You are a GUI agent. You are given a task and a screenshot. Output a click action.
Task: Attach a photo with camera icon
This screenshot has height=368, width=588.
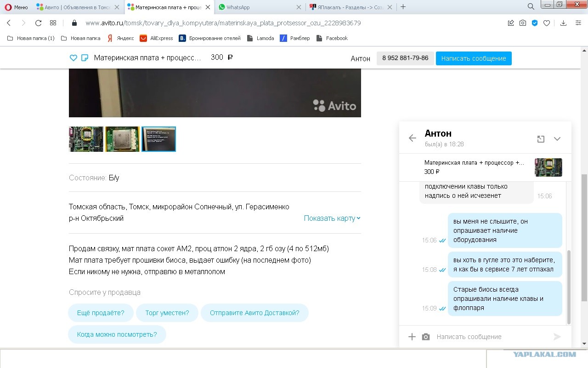(x=426, y=337)
